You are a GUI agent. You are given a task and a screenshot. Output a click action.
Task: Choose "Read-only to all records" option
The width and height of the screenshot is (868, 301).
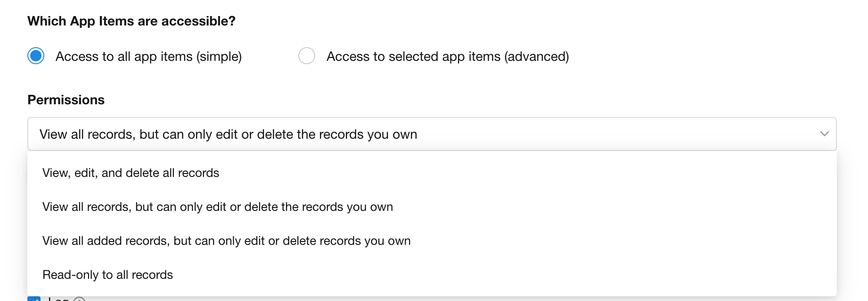(107, 275)
